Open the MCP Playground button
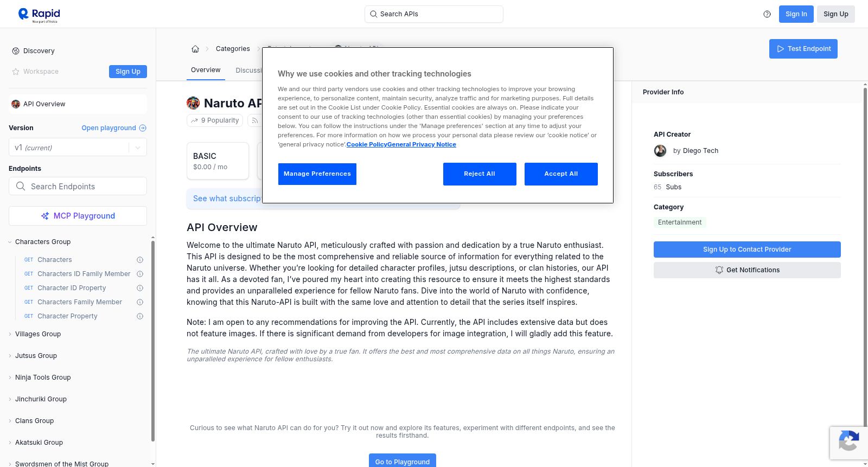Screen dimensions: 868x467 (x=78, y=216)
